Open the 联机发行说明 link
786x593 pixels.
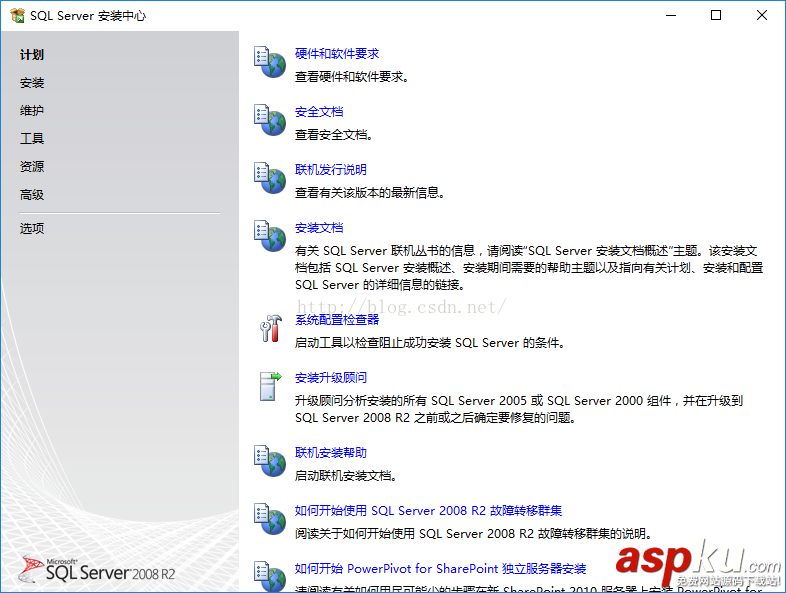click(x=331, y=170)
